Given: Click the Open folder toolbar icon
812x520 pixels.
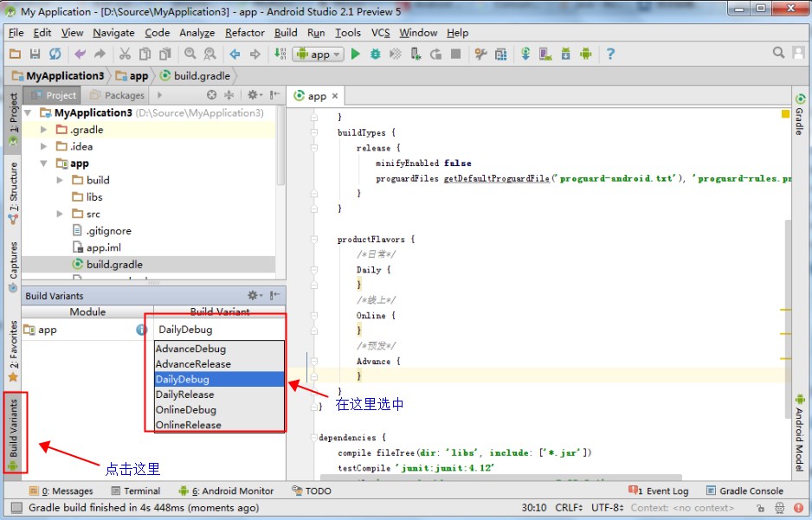Looking at the screenshot, I should pyautogui.click(x=15, y=54).
